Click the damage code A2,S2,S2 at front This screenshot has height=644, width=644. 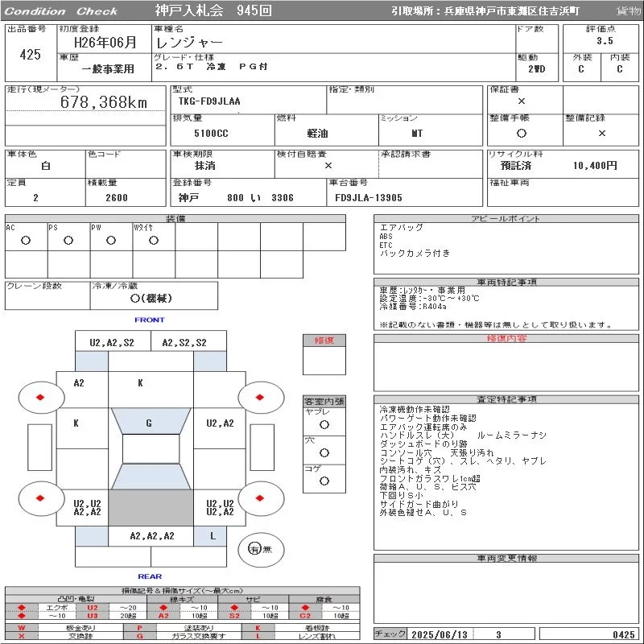click(x=184, y=343)
